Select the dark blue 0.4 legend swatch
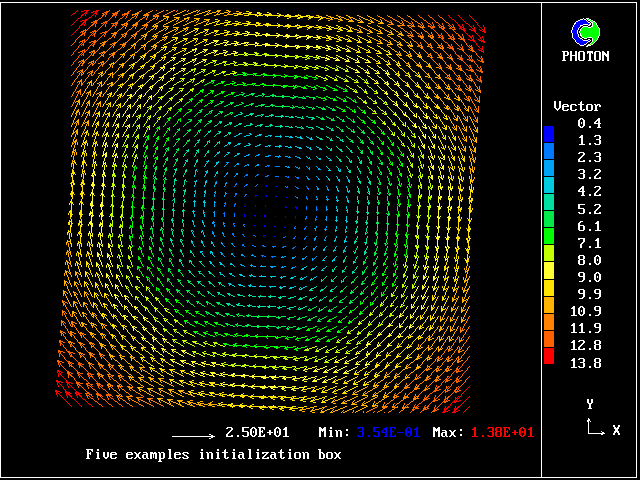Image resolution: width=640 pixels, height=480 pixels. pos(549,131)
